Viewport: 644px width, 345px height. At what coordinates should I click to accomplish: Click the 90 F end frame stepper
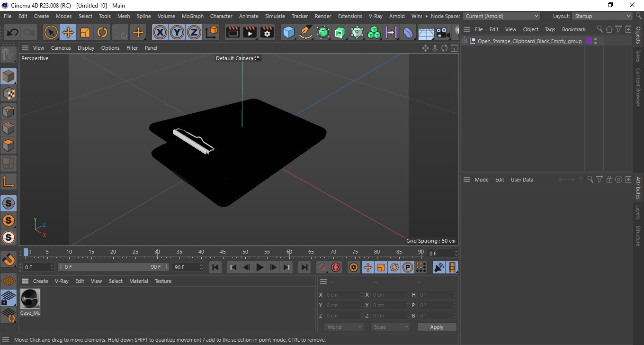pyautogui.click(x=201, y=267)
